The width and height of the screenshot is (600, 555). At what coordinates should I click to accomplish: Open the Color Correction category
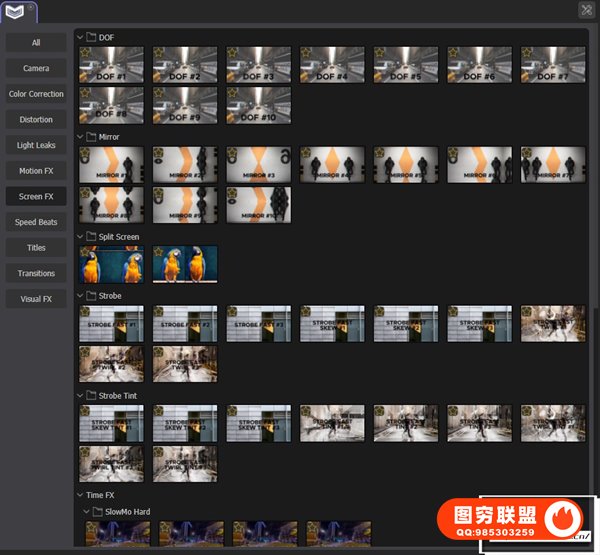(x=36, y=94)
